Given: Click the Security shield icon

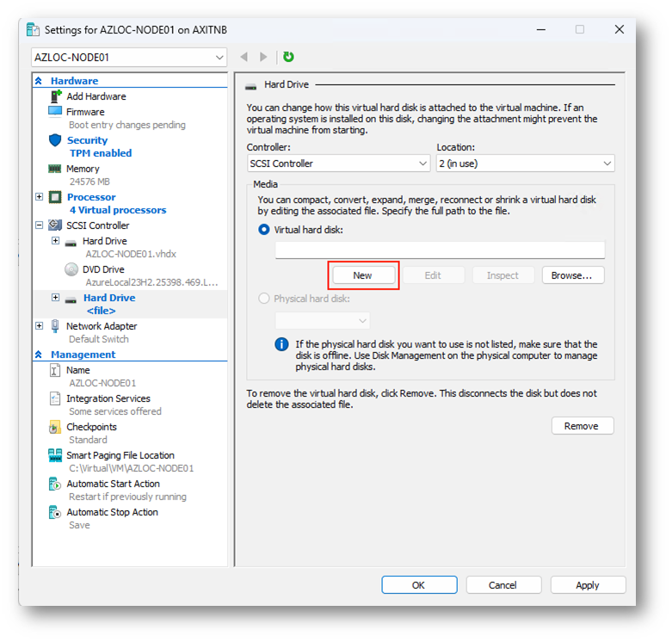Looking at the screenshot, I should click(x=55, y=140).
